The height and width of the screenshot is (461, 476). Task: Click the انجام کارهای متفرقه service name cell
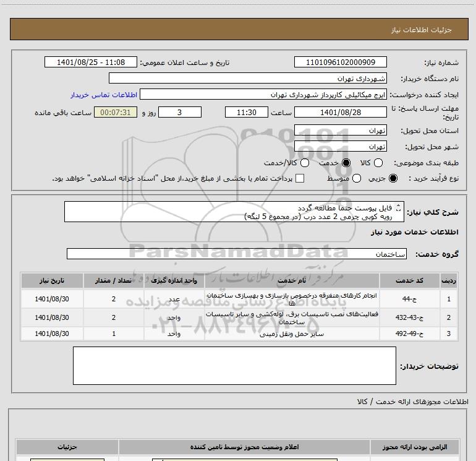coord(292,299)
